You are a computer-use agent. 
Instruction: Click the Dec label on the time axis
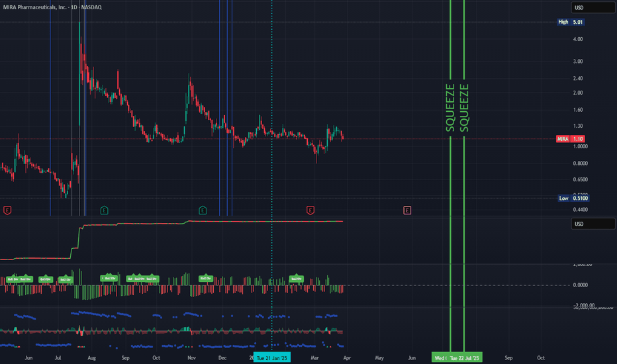pos(222,357)
